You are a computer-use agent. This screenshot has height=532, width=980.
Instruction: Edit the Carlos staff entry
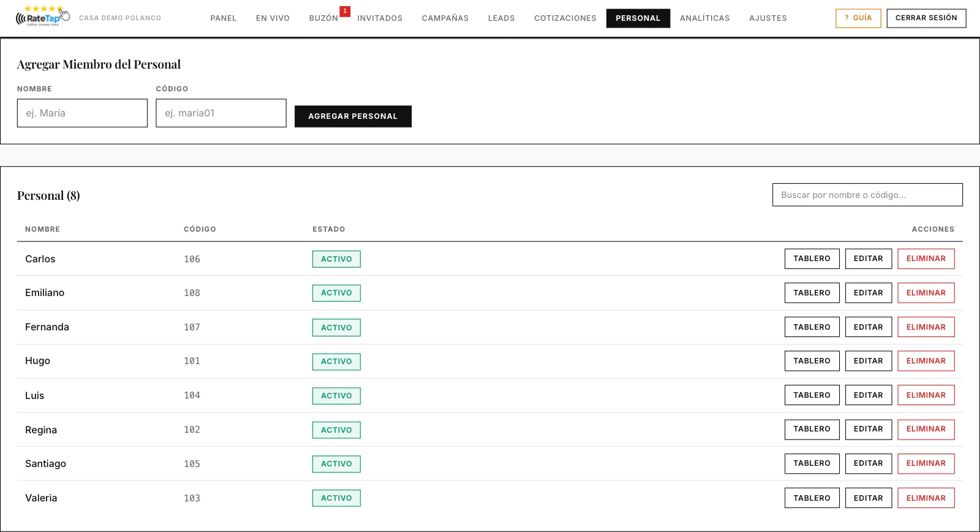tap(869, 259)
